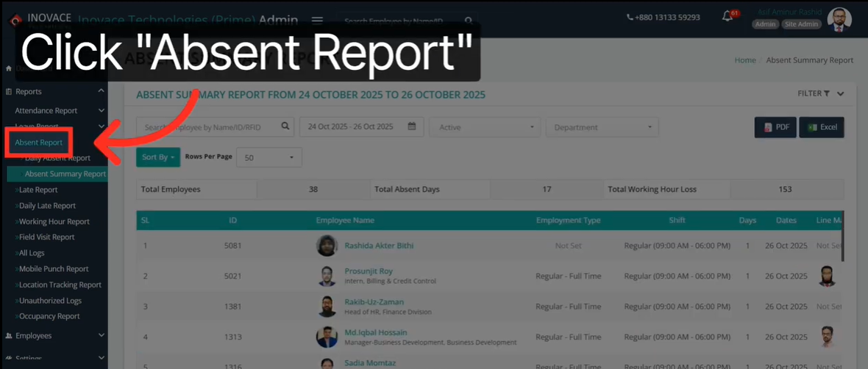Image resolution: width=868 pixels, height=369 pixels.
Task: Click the Home breadcrumb link
Action: tap(744, 60)
